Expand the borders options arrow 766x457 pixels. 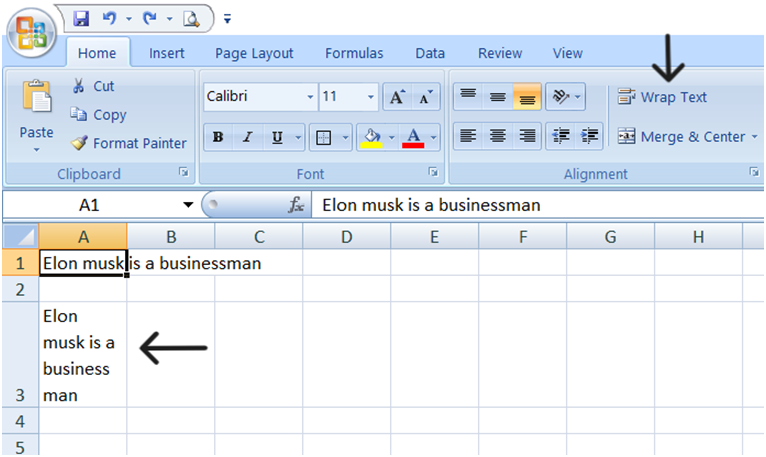point(345,137)
